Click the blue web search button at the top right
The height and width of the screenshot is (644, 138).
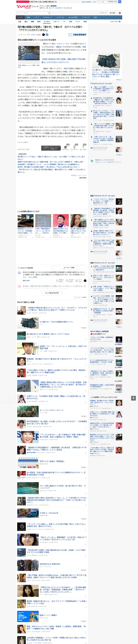[x=120, y=2]
